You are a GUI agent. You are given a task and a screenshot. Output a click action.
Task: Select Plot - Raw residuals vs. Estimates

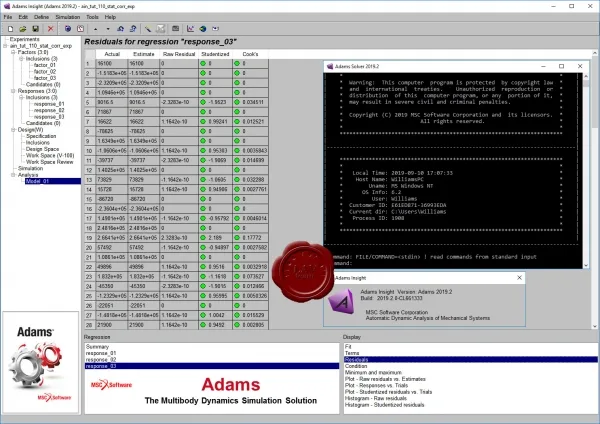pyautogui.click(x=471, y=379)
